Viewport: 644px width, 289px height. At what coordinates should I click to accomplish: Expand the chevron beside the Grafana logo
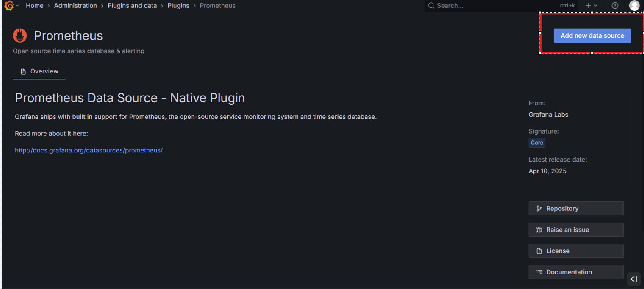click(17, 6)
